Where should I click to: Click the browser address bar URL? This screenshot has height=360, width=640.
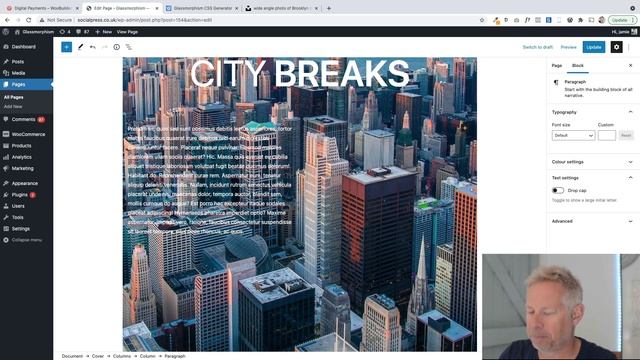[x=144, y=20]
